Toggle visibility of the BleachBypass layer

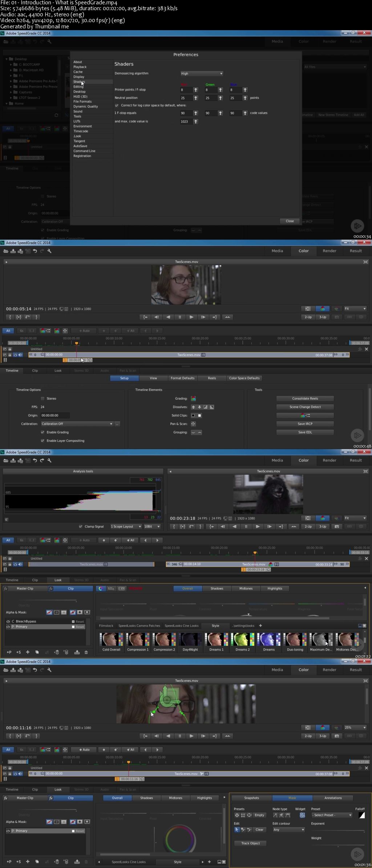tap(8, 621)
